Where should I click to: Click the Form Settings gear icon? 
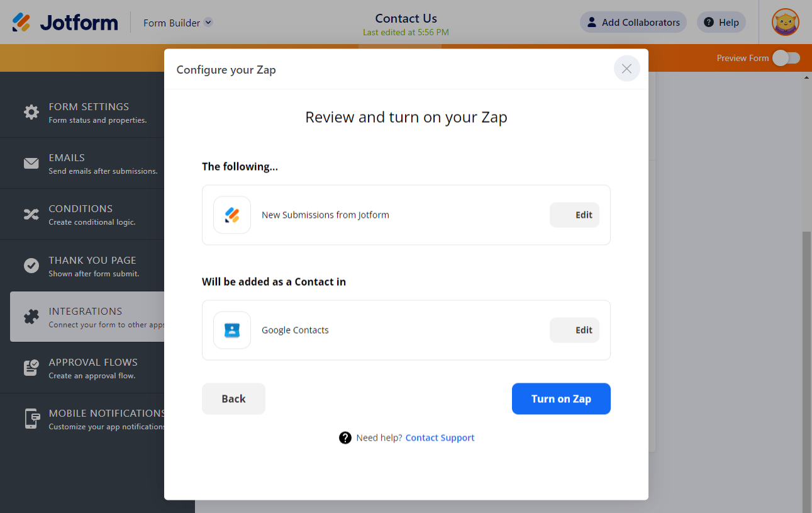pos(31,112)
